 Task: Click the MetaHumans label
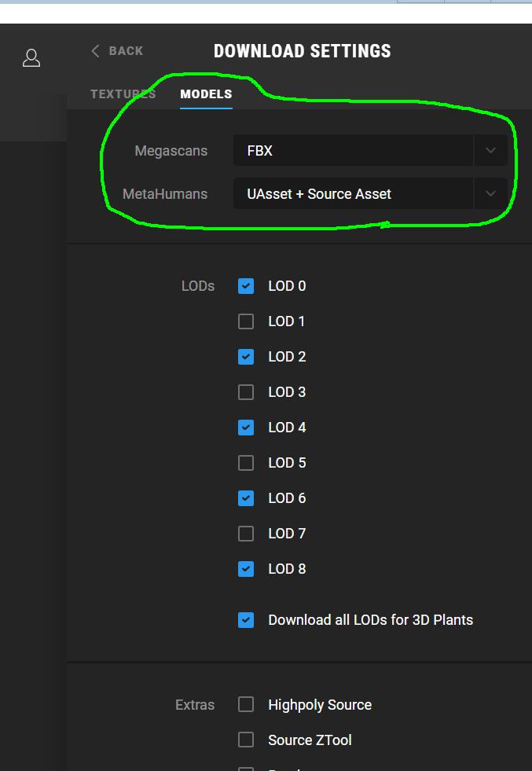[165, 194]
